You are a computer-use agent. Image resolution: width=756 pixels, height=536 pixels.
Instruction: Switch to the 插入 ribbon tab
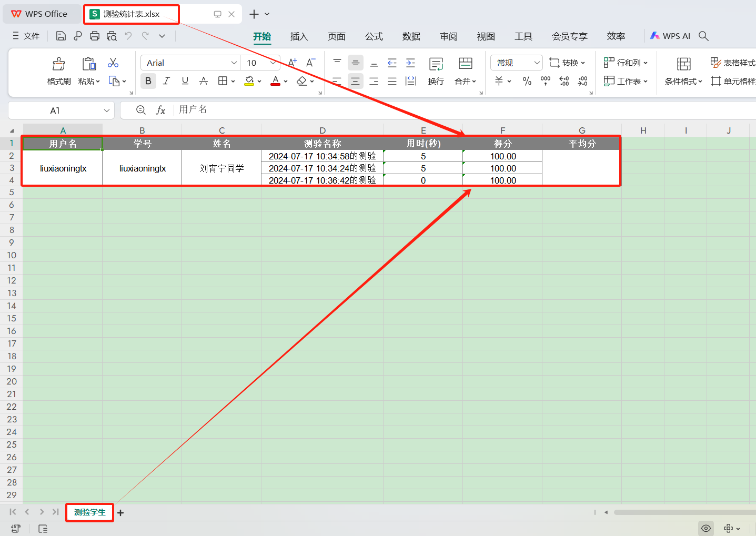tap(299, 36)
